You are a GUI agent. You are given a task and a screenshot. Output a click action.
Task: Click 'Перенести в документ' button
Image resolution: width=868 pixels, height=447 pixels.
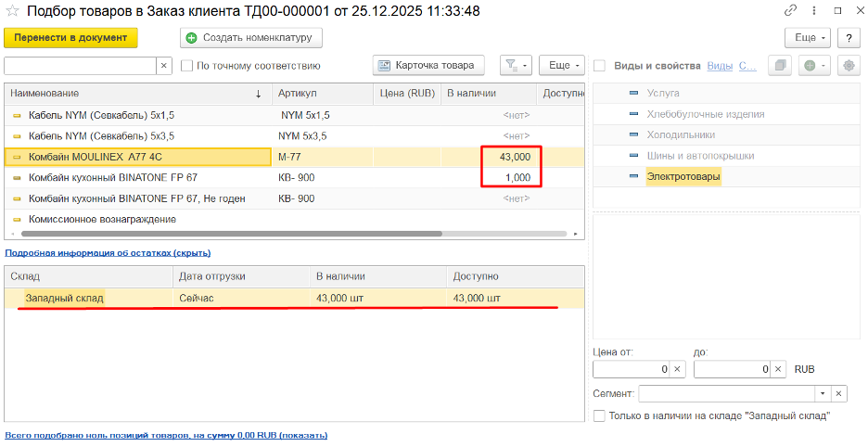click(71, 38)
